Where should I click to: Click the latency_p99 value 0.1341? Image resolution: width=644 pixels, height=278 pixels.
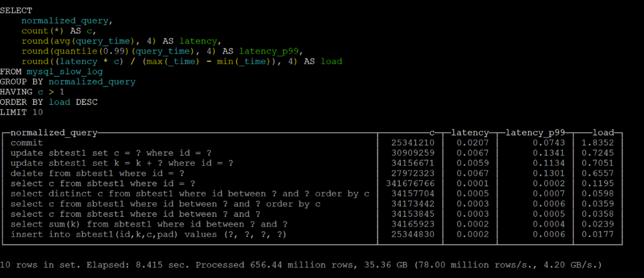(x=549, y=153)
